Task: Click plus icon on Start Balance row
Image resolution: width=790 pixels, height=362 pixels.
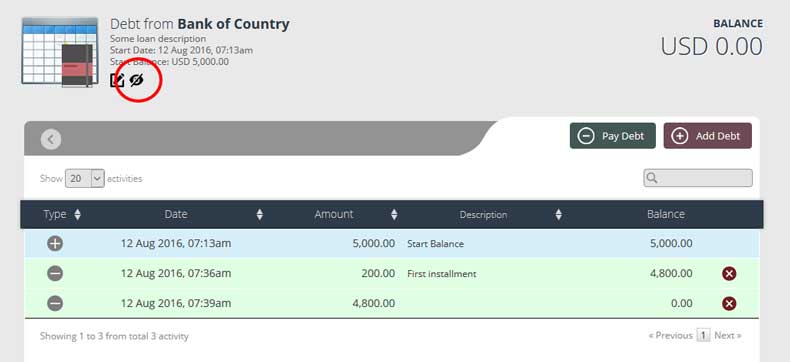Action: (x=55, y=244)
